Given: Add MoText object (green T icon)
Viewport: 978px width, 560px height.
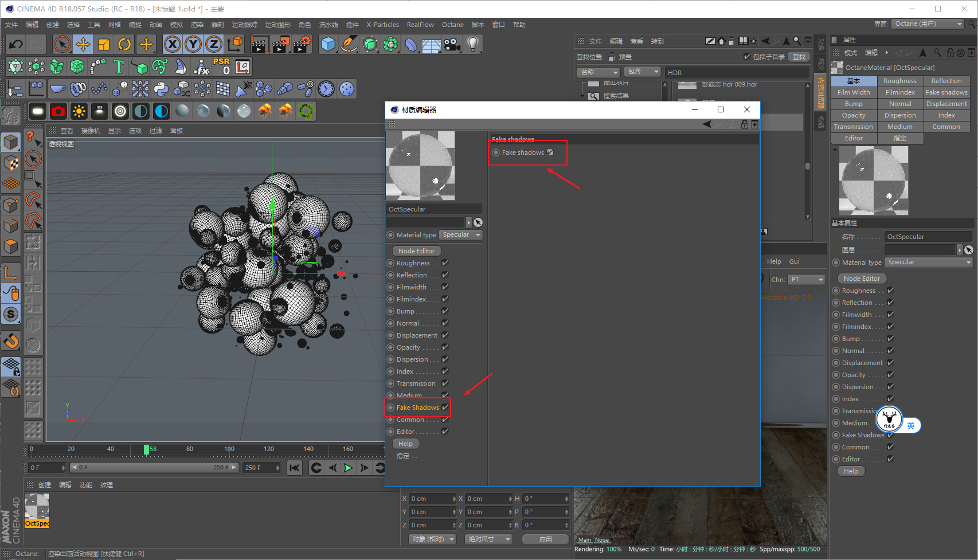Looking at the screenshot, I should pos(119,66).
